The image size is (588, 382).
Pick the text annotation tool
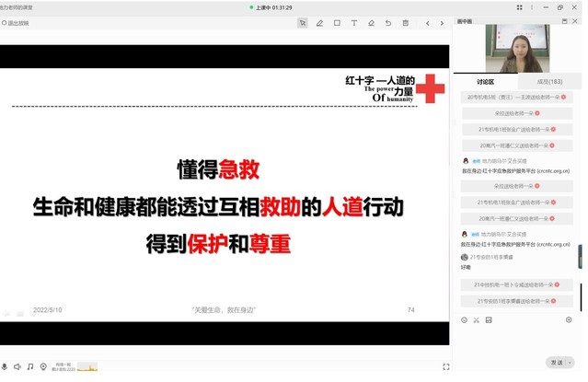tap(354, 23)
